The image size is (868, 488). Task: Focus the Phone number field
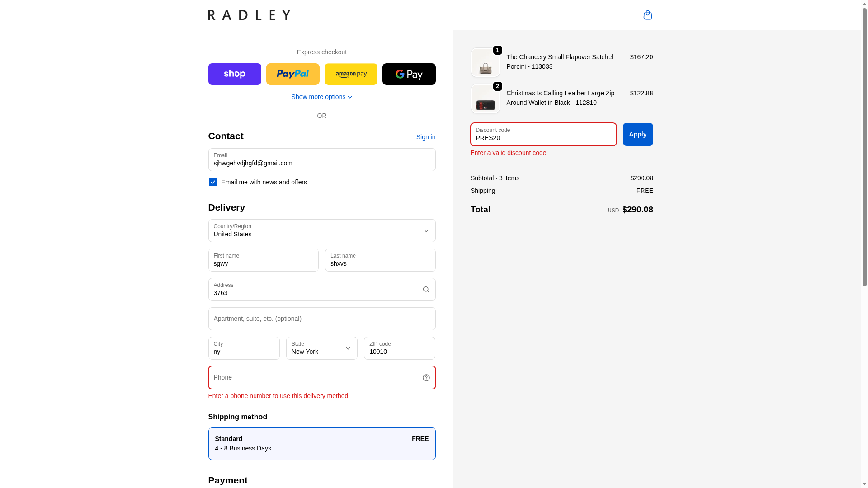click(x=314, y=378)
